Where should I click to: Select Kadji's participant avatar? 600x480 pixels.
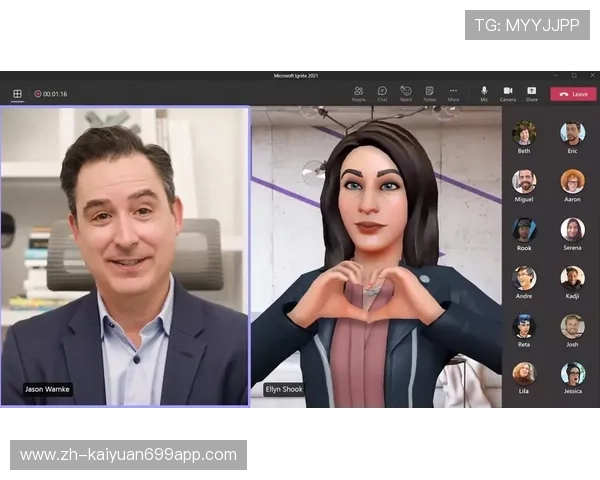pyautogui.click(x=572, y=278)
